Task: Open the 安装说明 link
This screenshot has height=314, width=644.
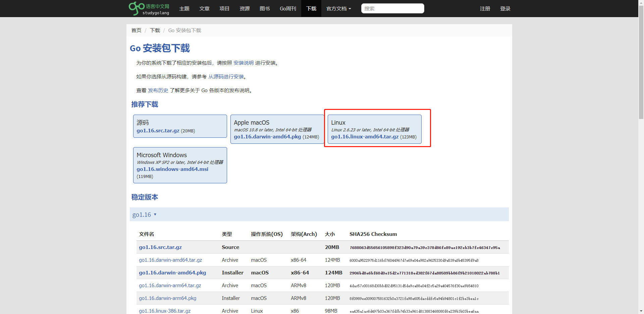Action: coord(244,63)
